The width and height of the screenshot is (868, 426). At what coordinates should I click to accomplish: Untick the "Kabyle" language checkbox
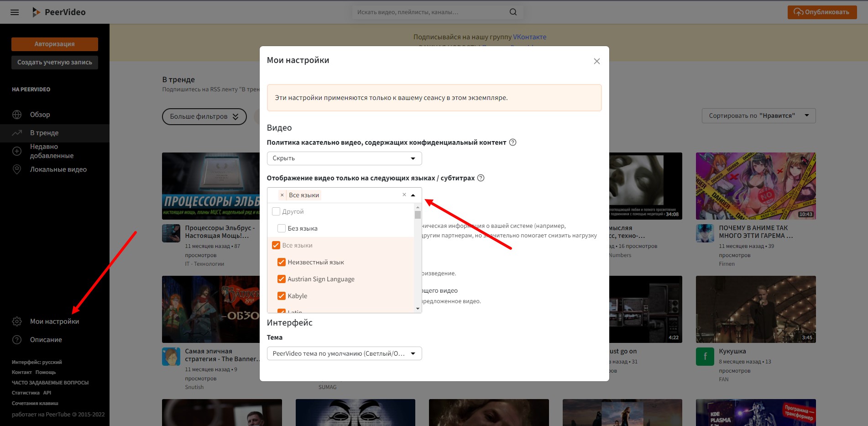coord(282,296)
